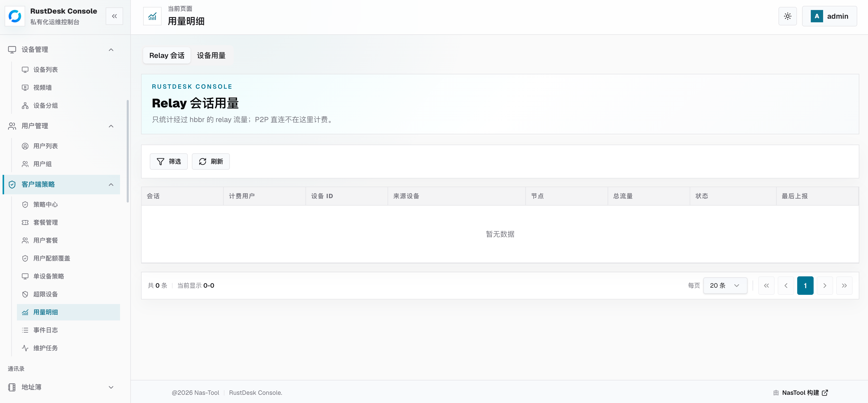Switch to the Relay 会话 tab
The image size is (868, 403).
click(x=167, y=56)
